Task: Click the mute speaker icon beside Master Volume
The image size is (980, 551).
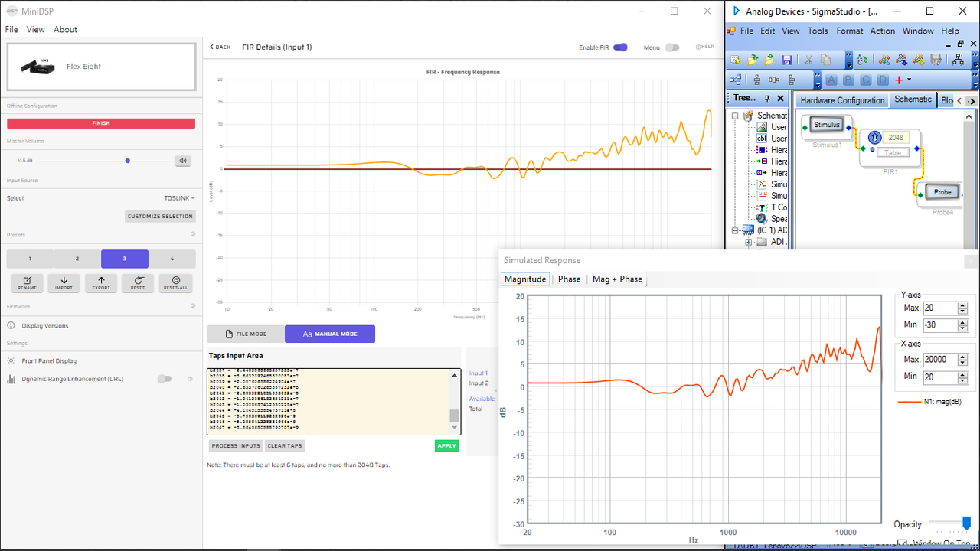Action: pyautogui.click(x=182, y=161)
